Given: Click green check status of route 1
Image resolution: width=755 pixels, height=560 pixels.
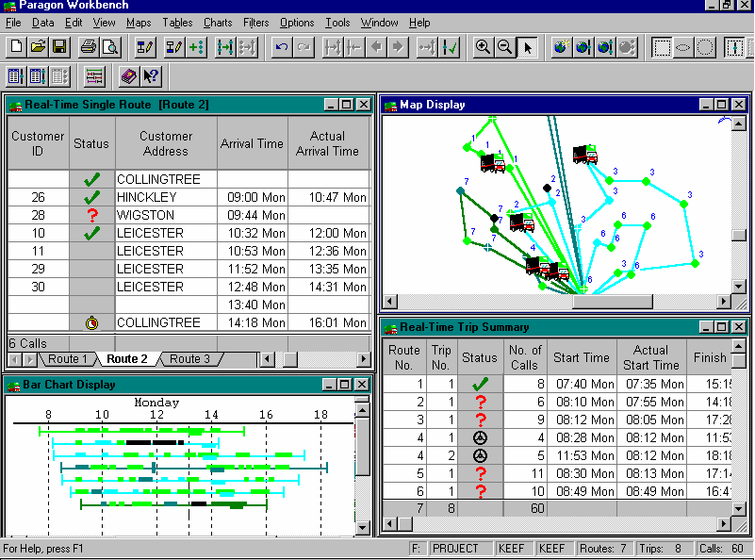Looking at the screenshot, I should coord(480,384).
